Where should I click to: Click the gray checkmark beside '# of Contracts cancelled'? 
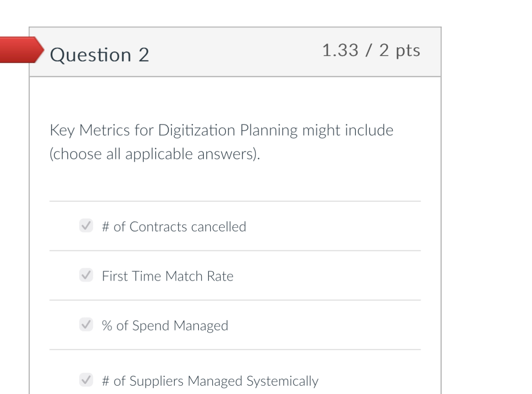click(x=86, y=226)
